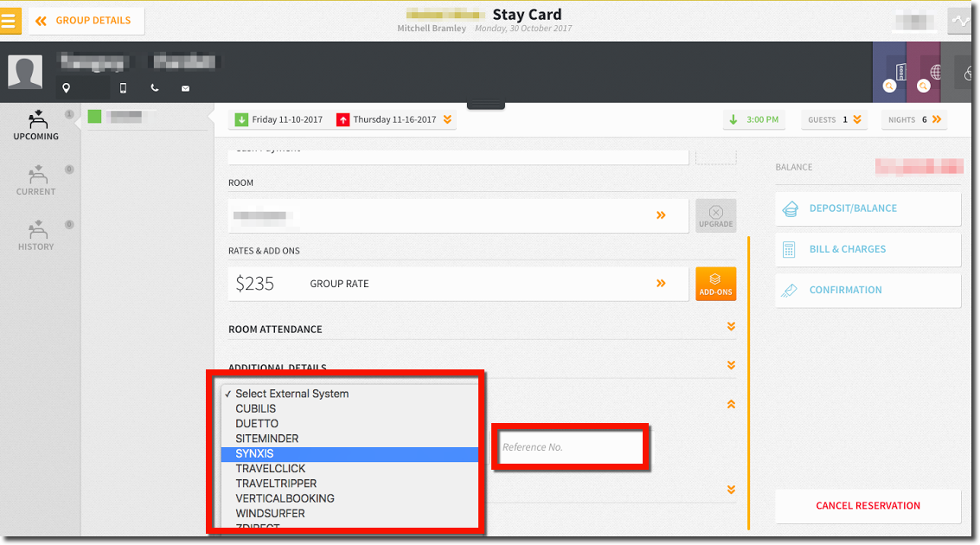
Task: Open Deposit/Balance panel
Action: point(868,208)
